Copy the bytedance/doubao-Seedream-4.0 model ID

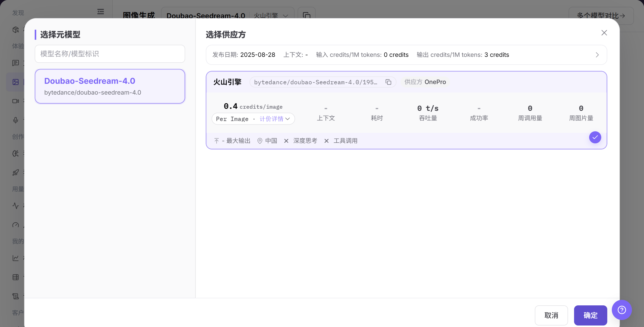click(x=388, y=82)
